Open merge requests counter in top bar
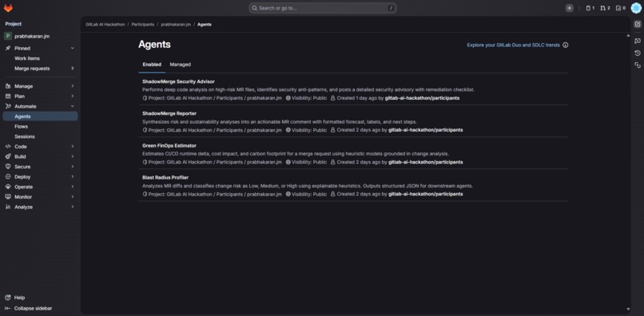 click(605, 8)
